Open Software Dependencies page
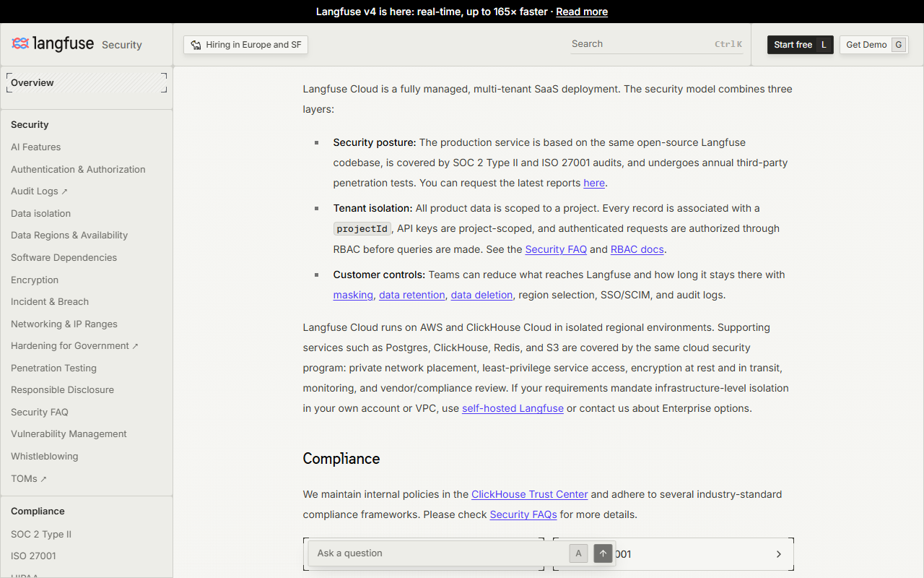 pos(64,258)
